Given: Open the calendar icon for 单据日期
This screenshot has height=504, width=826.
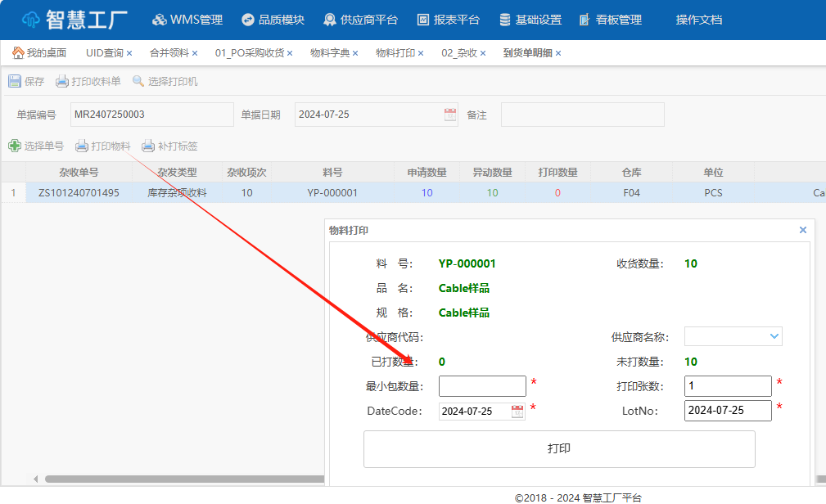Looking at the screenshot, I should (x=450, y=115).
